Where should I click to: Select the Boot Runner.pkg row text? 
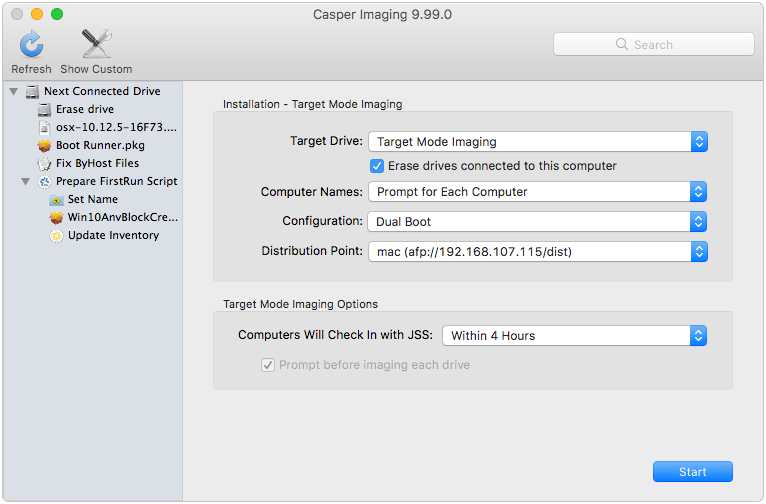click(100, 146)
